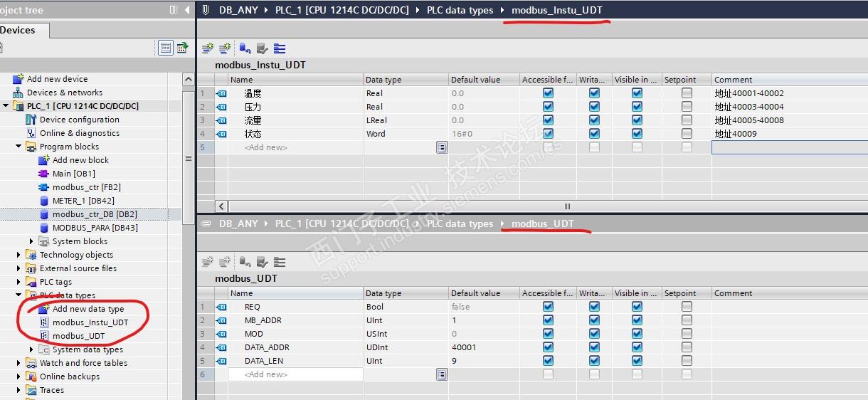The height and width of the screenshot is (400, 868).
Task: Open Online & diagnostics
Action: 79,133
